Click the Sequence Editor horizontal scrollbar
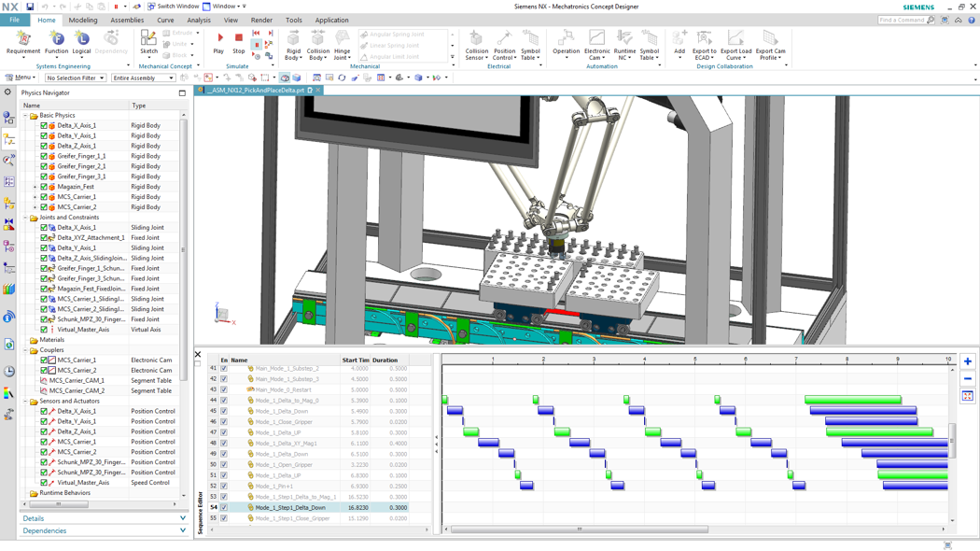980x551 pixels. [x=579, y=530]
